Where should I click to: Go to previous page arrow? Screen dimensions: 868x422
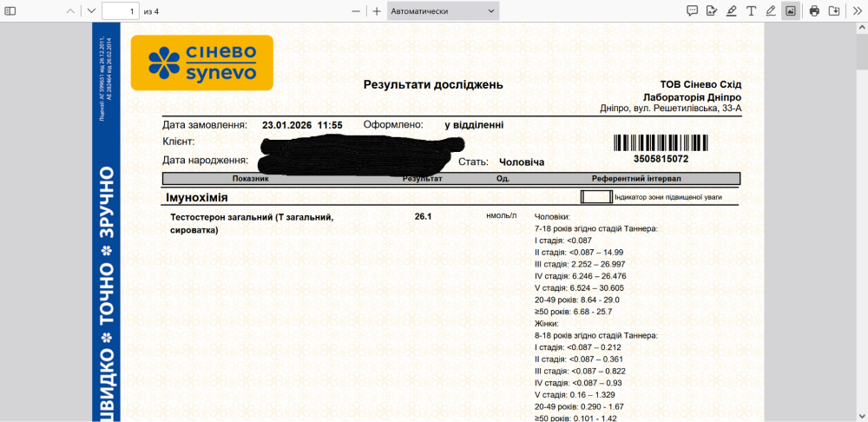(70, 11)
